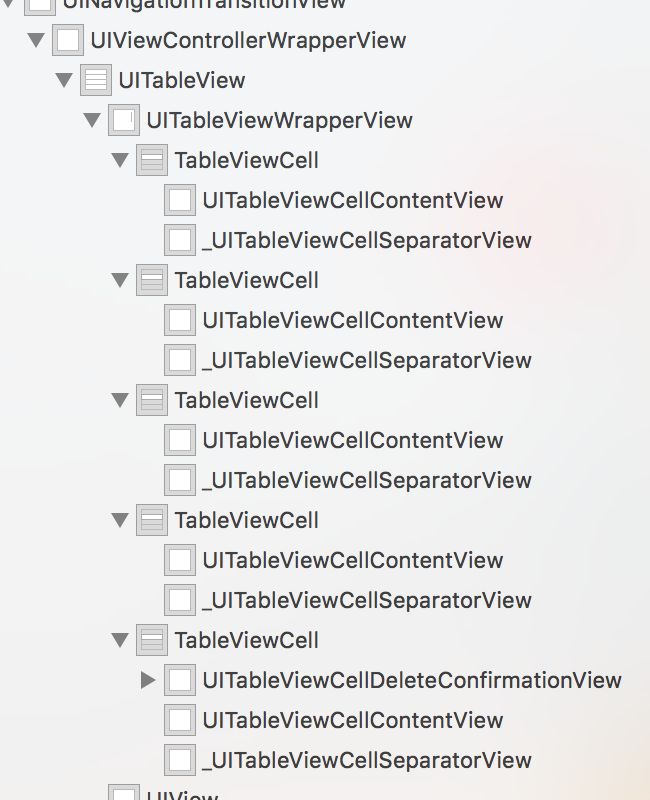Click third TableViewCell's UITableViewCellContentView icon
650x800 pixels.
[x=180, y=440]
